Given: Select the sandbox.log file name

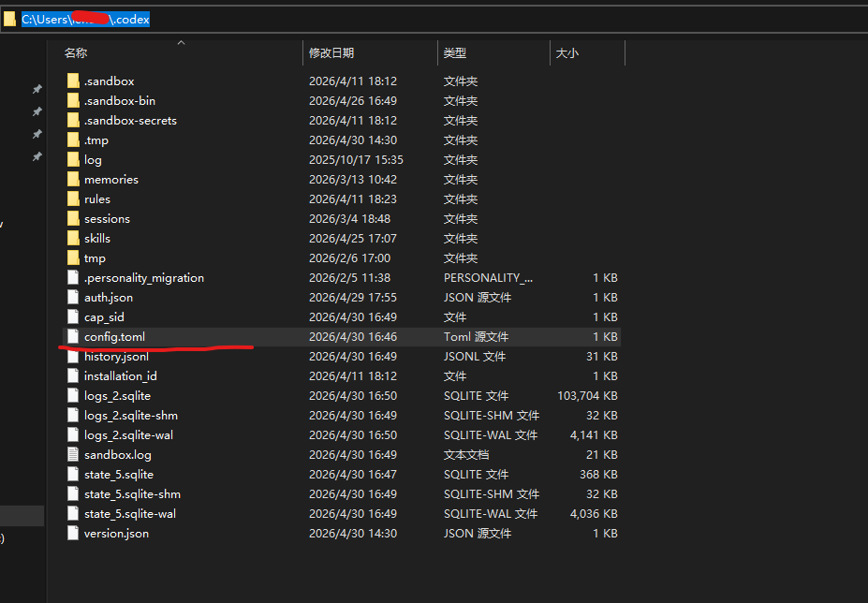Looking at the screenshot, I should (118, 455).
